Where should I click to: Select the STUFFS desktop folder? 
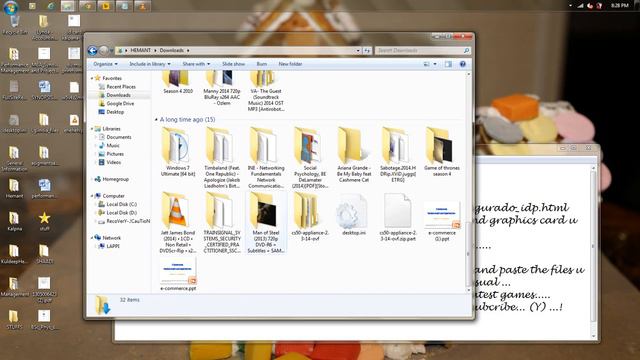(14, 319)
